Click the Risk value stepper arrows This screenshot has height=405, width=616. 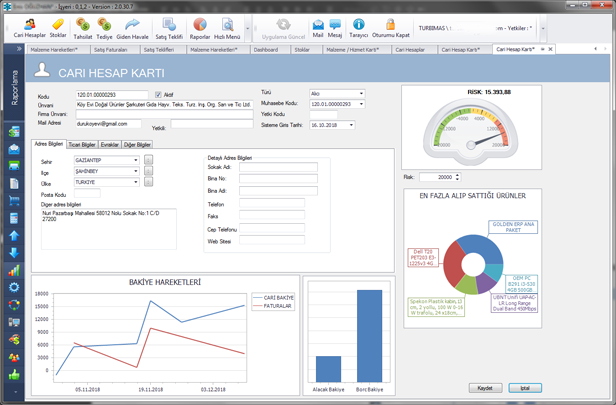click(x=457, y=177)
